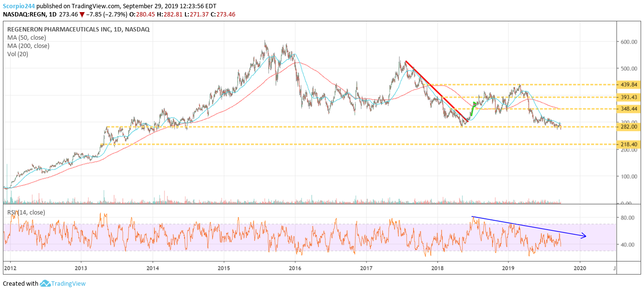This screenshot has height=292, width=644.
Task: Click the RSI (14, close) label
Action: coord(27,212)
